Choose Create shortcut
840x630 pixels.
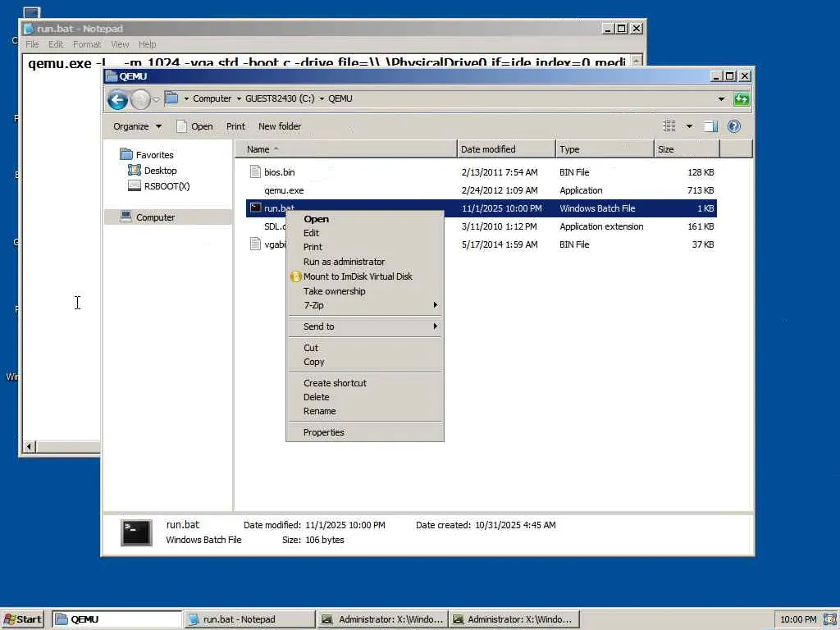tap(365, 383)
